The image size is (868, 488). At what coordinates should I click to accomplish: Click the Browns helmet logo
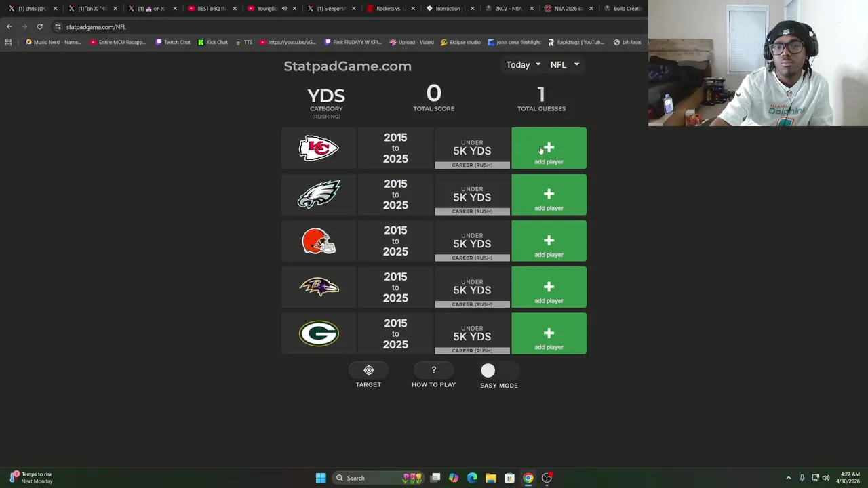[x=319, y=241]
